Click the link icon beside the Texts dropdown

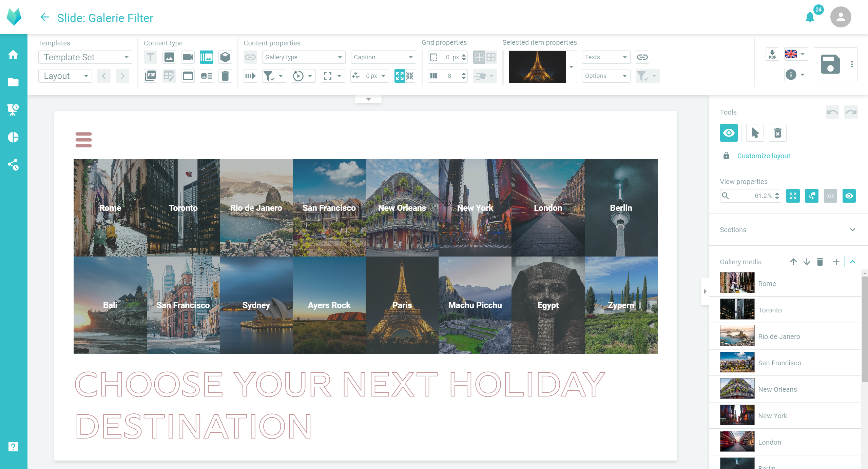pos(642,57)
